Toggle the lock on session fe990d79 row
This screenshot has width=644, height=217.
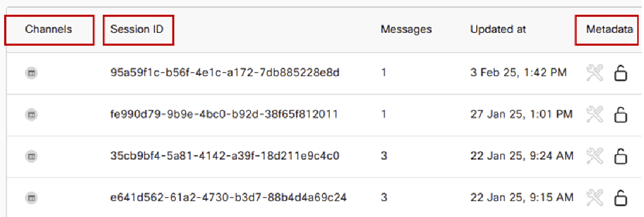coord(620,115)
